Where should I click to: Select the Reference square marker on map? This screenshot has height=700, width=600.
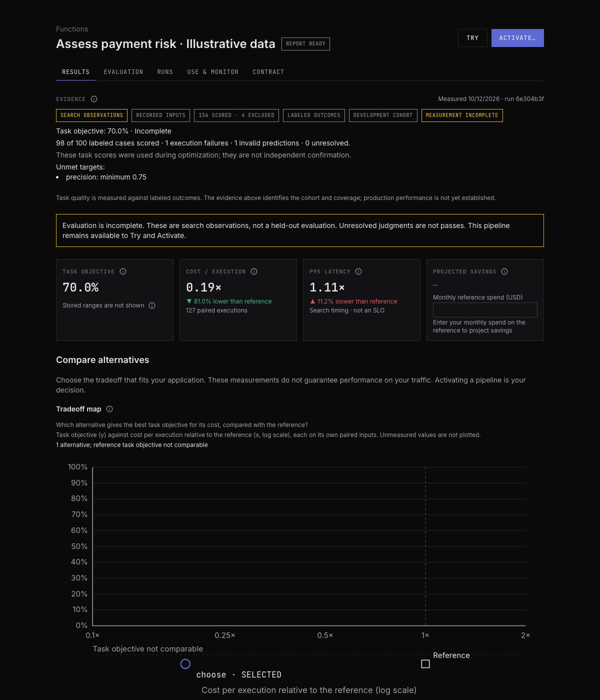(x=425, y=664)
